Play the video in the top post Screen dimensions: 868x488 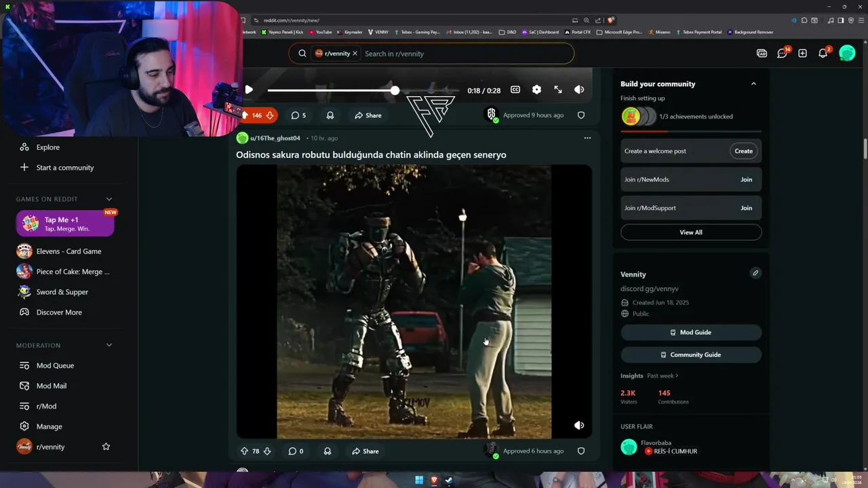(x=249, y=89)
